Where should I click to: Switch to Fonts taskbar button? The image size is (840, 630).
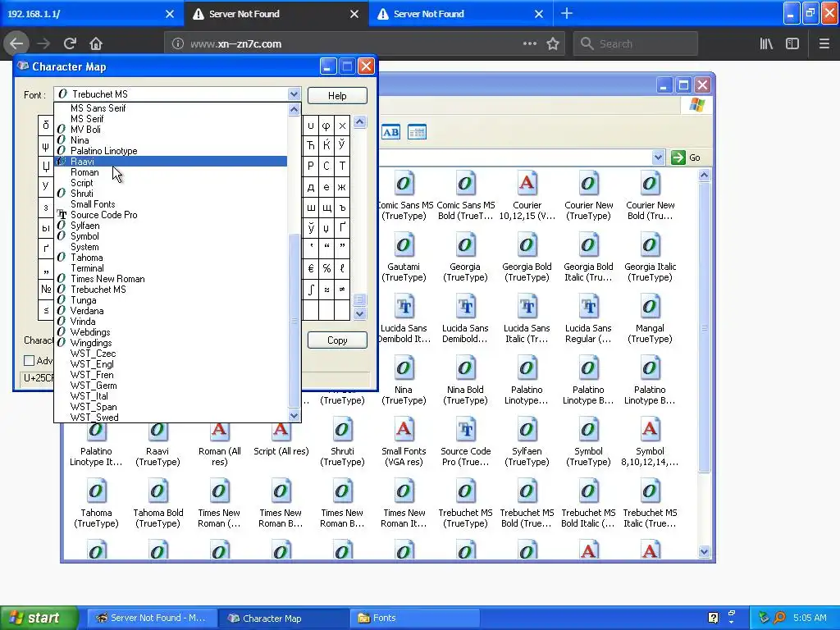pyautogui.click(x=415, y=618)
